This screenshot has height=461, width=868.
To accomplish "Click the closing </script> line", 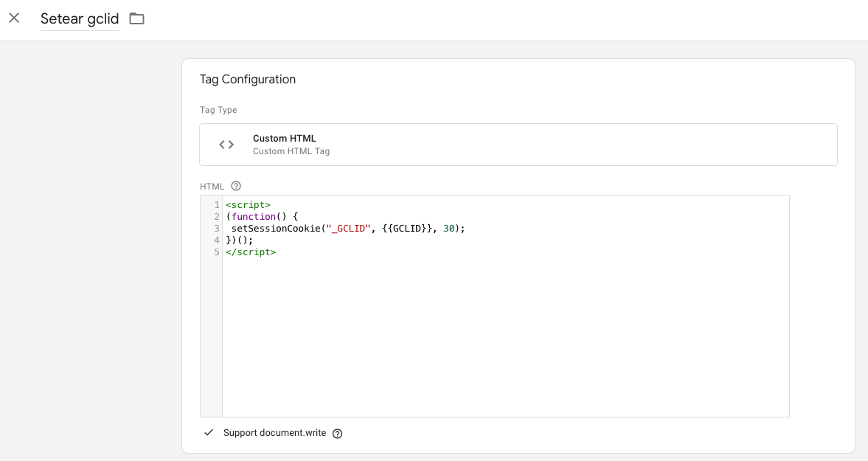I will 251,252.
